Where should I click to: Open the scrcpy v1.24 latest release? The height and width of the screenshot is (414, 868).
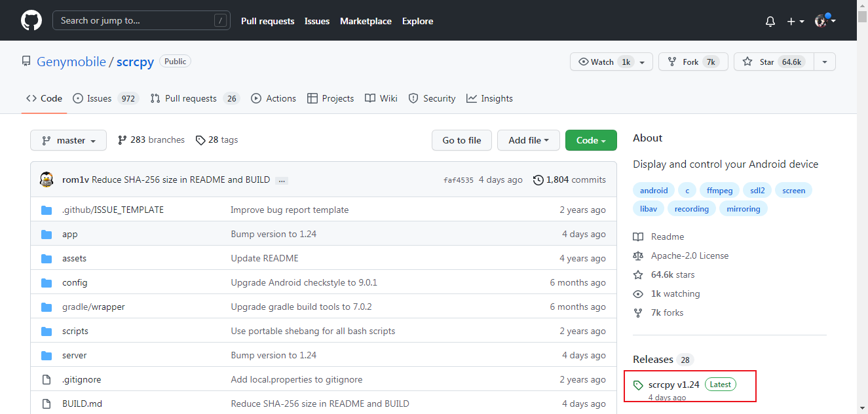point(674,385)
